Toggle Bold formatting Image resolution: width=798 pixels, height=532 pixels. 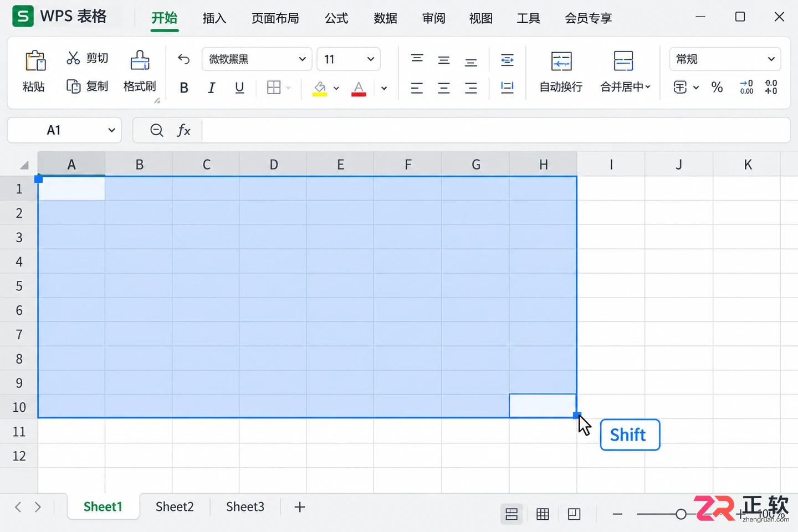tap(184, 88)
